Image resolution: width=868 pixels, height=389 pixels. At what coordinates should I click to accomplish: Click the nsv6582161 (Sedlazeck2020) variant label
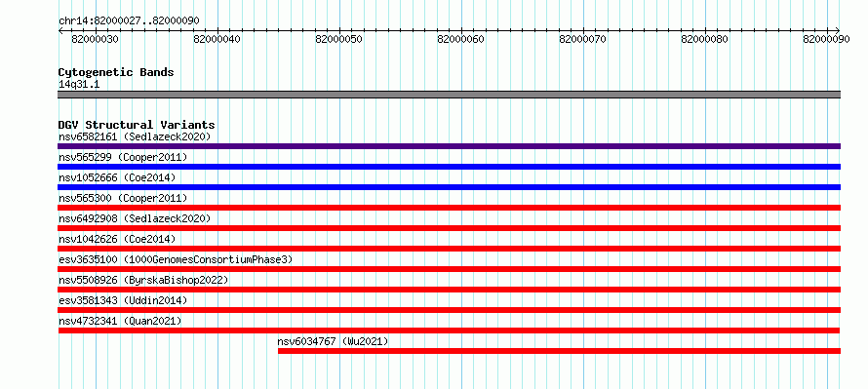[x=135, y=136]
